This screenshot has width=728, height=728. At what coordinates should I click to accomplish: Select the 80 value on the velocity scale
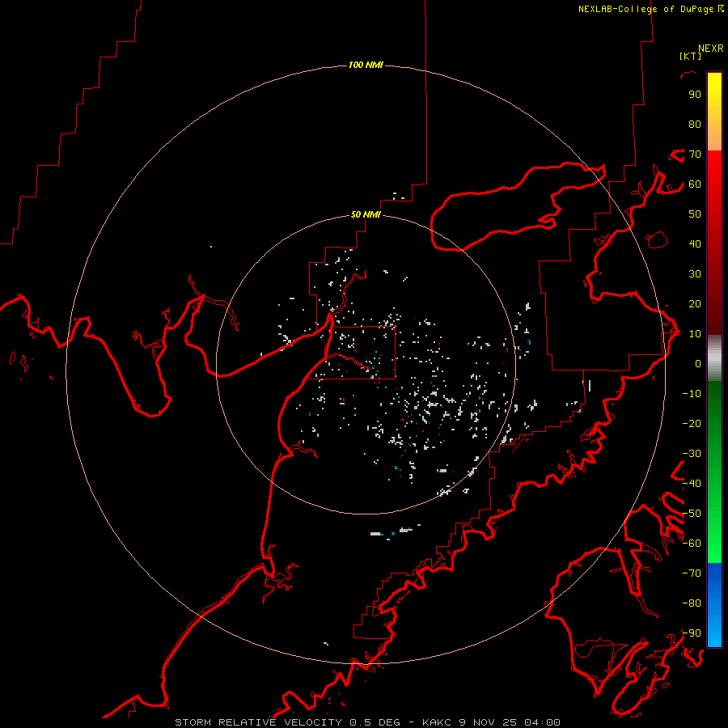pos(695,125)
